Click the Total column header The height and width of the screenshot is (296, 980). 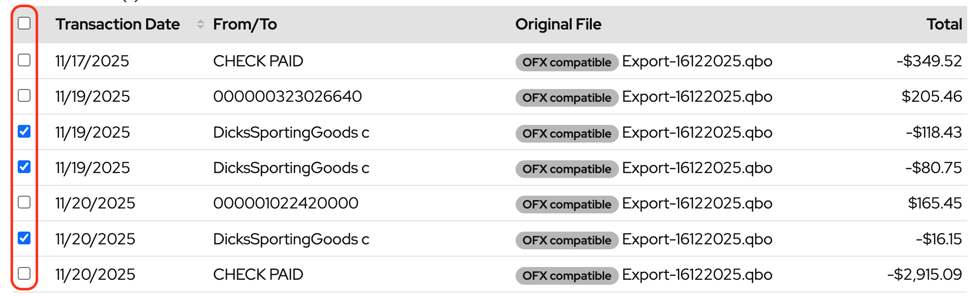pyautogui.click(x=944, y=24)
